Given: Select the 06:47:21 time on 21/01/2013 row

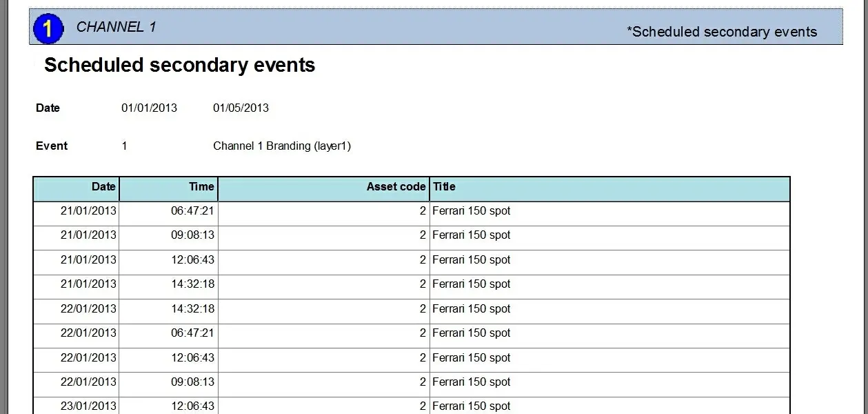Looking at the screenshot, I should (x=192, y=211).
